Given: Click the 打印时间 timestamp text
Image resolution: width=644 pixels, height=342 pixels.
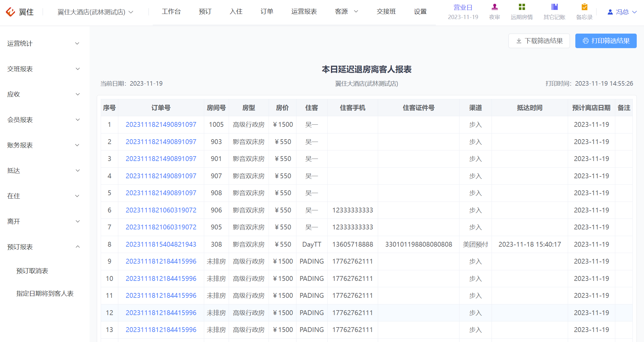Looking at the screenshot, I should coord(589,84).
